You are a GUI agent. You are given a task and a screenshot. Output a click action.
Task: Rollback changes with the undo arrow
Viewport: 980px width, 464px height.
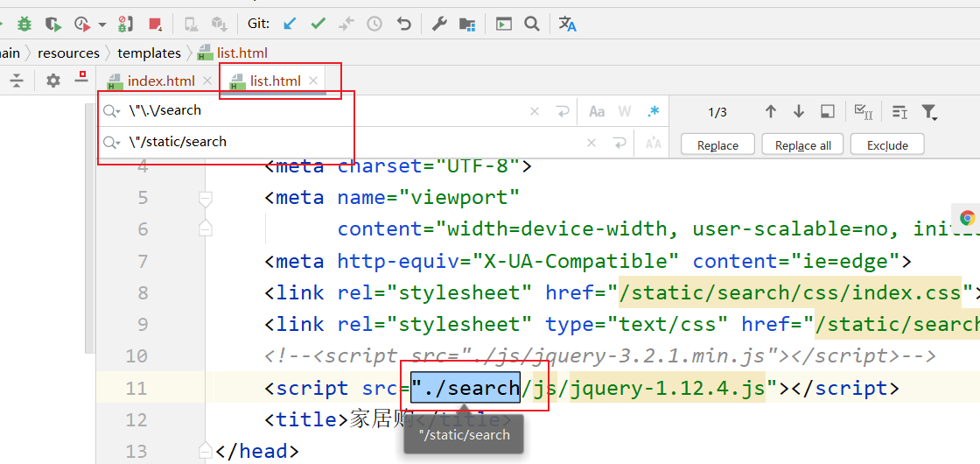[x=403, y=24]
